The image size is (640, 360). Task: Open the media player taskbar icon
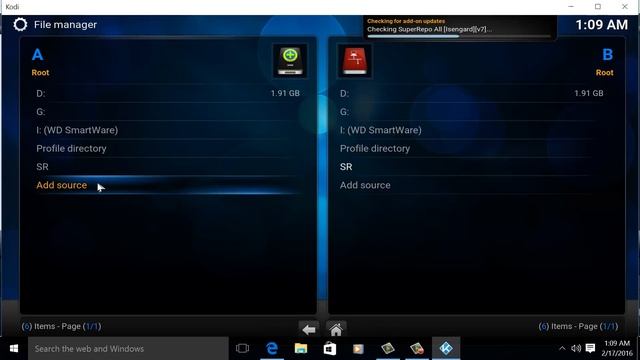358,349
